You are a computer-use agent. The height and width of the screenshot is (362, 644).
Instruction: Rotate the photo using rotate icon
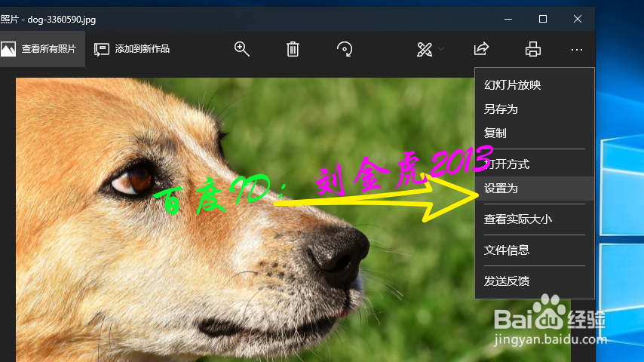[x=344, y=49]
